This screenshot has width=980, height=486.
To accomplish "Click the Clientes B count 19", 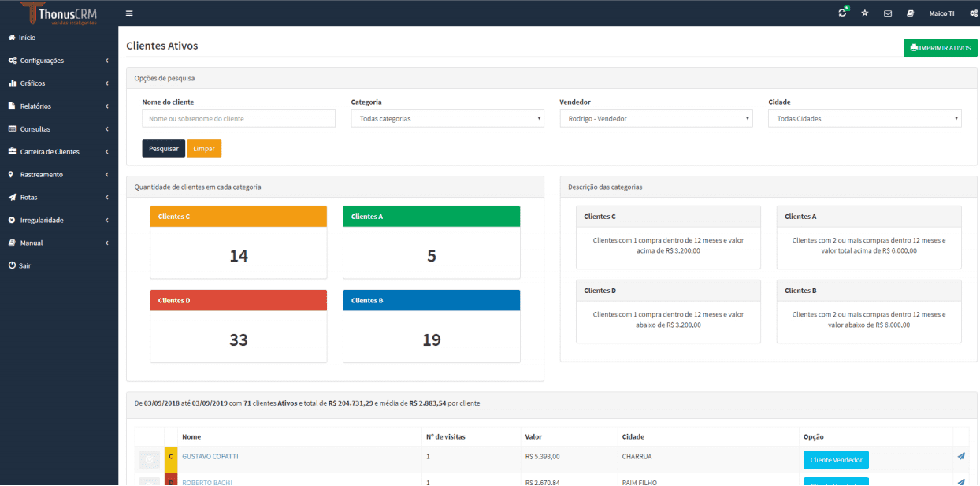I will (x=432, y=340).
